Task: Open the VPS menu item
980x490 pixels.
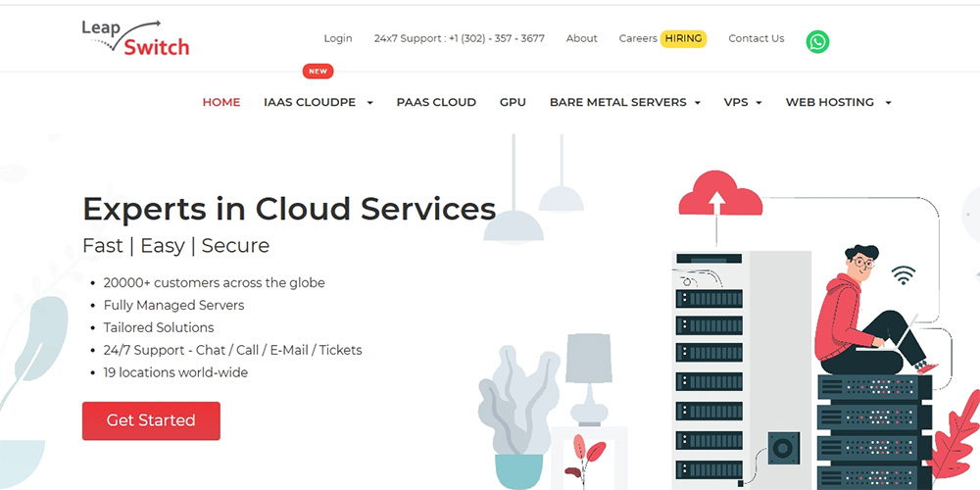Action: (736, 103)
